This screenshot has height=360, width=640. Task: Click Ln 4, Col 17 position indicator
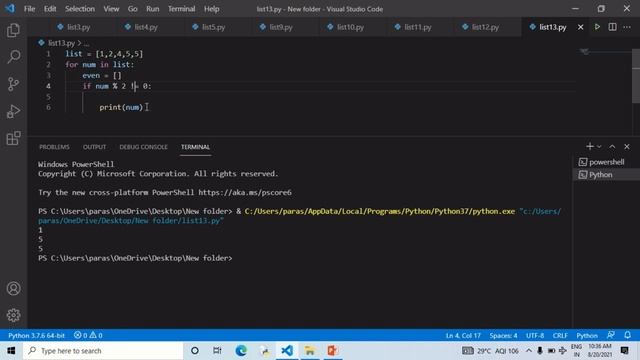coord(463,336)
